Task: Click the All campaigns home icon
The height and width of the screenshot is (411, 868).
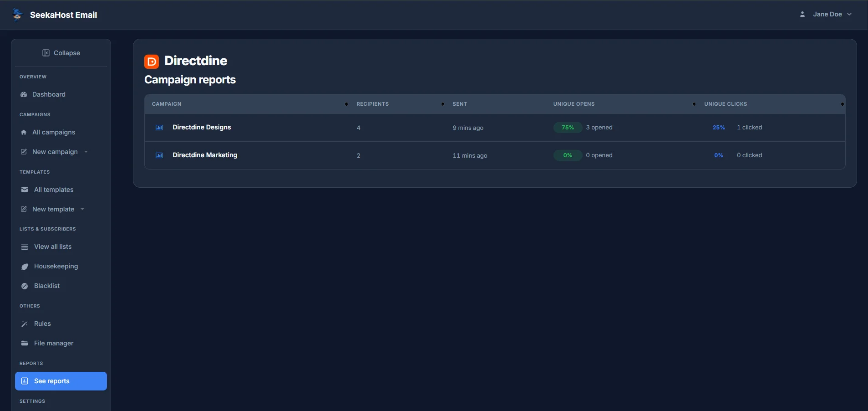Action: 24,132
